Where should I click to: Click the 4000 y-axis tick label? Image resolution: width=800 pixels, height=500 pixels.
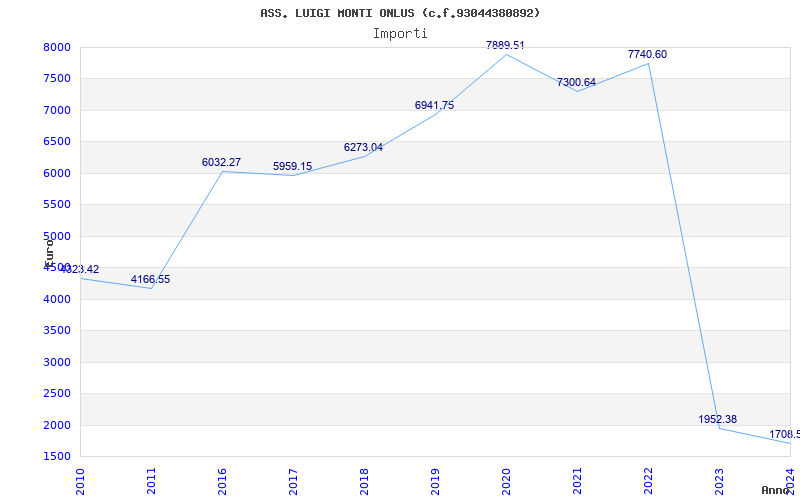[57, 299]
